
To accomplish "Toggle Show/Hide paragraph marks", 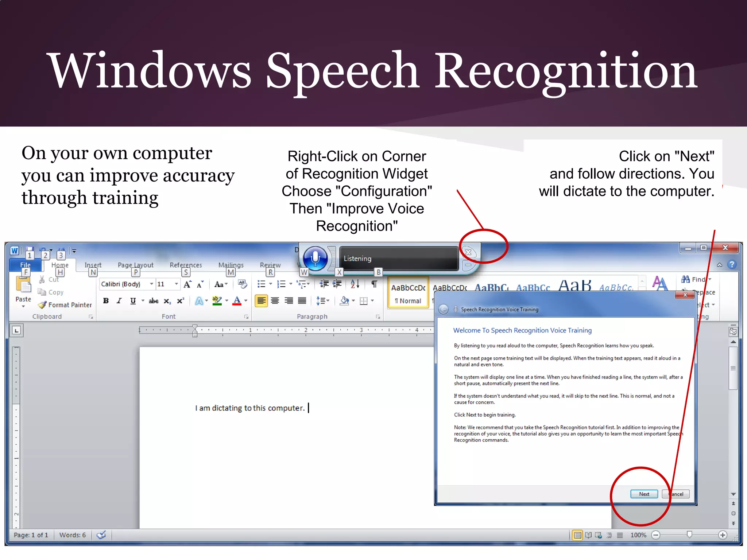I will tap(374, 284).
